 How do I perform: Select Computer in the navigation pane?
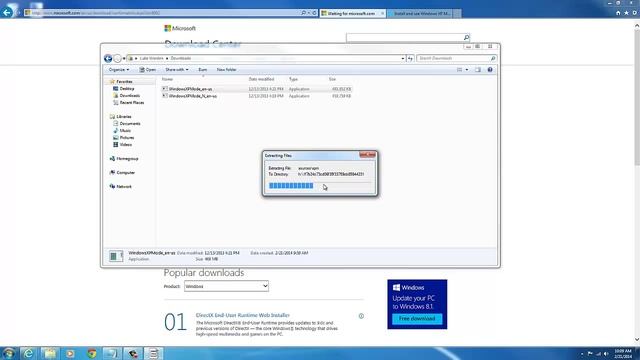tap(125, 173)
